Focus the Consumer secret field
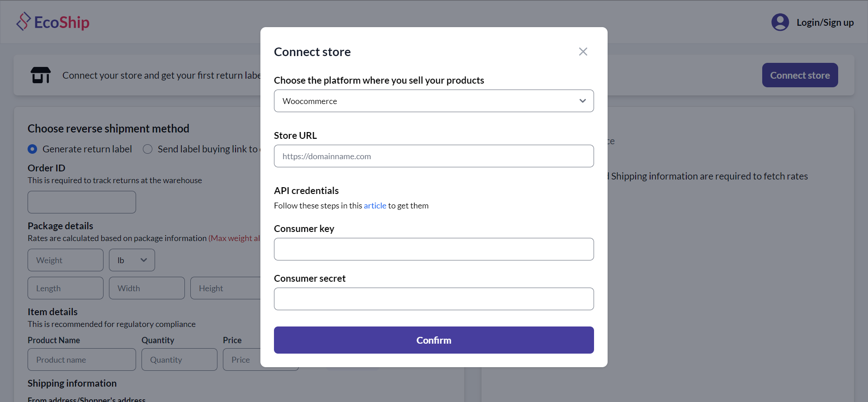The width and height of the screenshot is (868, 402). (x=434, y=299)
